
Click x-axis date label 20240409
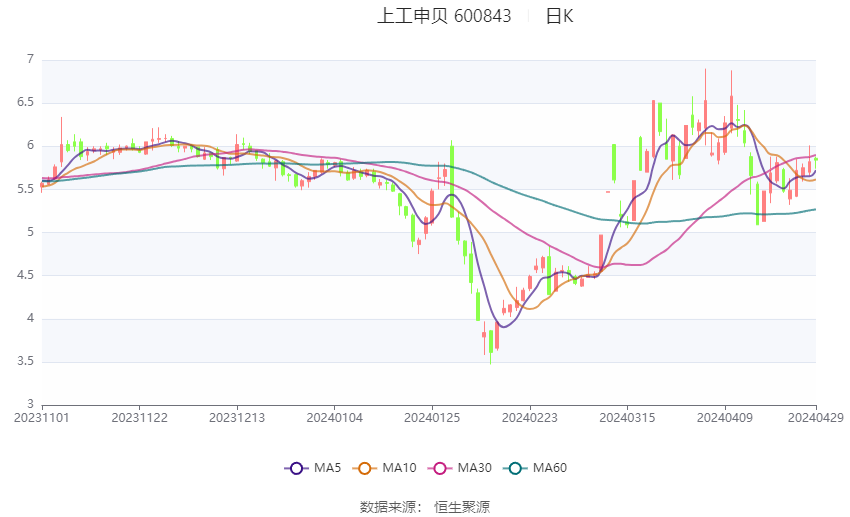point(725,418)
